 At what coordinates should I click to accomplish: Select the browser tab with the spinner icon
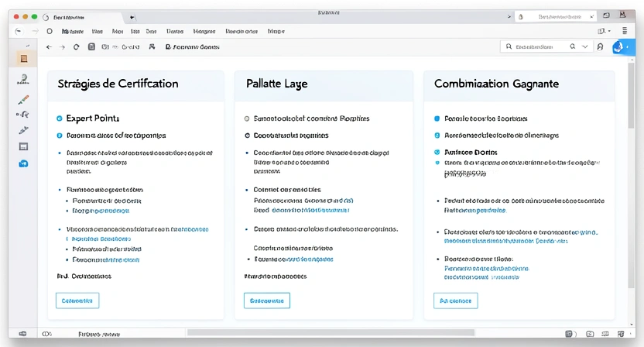(82, 17)
